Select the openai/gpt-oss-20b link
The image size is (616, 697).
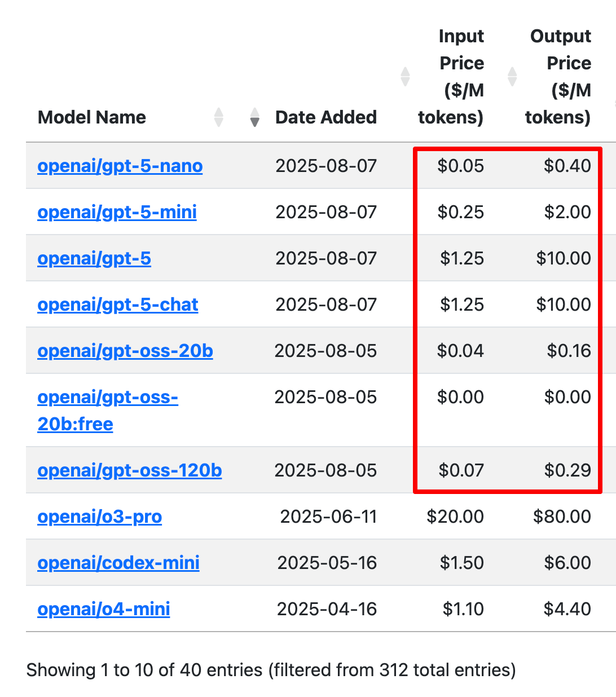[x=125, y=351]
